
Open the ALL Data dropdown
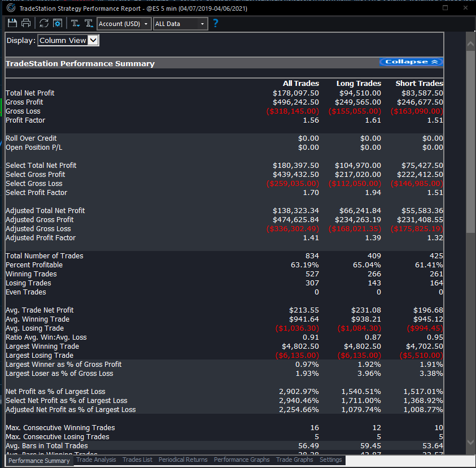[x=180, y=23]
